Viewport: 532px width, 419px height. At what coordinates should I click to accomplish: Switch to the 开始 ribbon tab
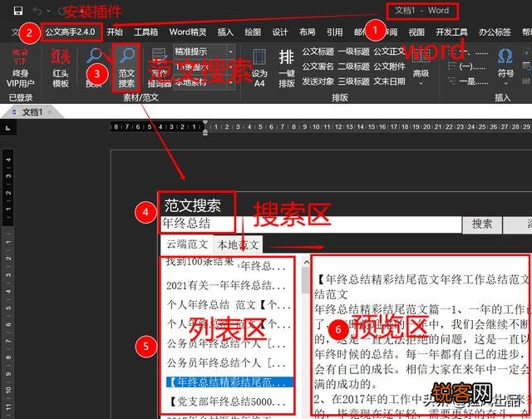(x=115, y=32)
